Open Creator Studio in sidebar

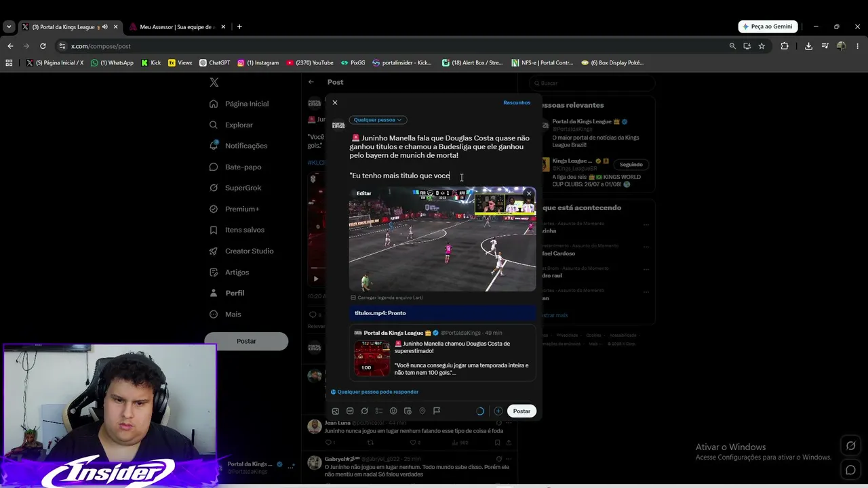242,251
